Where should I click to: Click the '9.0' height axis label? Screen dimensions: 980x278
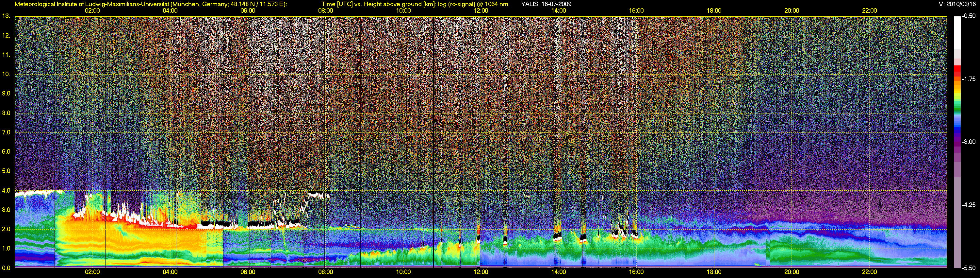[x=6, y=93]
